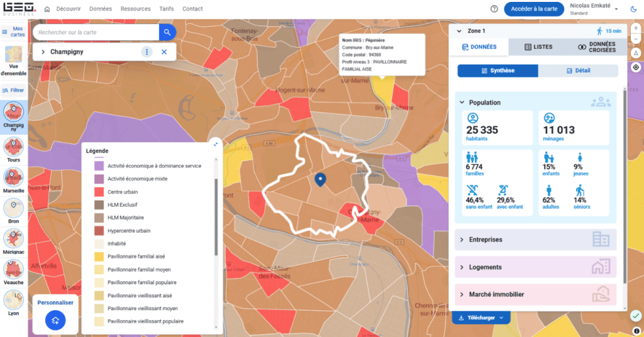Click the Accéder à la carte button

pyautogui.click(x=534, y=9)
